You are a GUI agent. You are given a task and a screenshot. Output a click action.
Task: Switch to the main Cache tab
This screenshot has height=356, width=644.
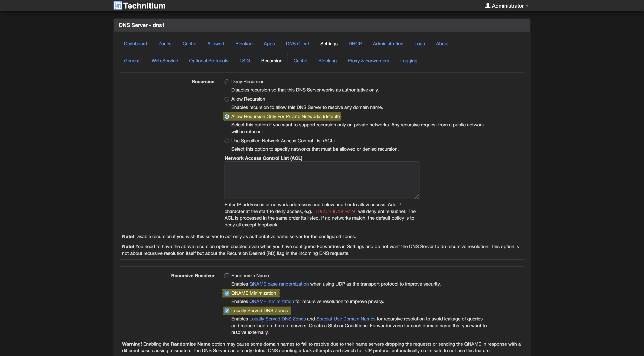click(x=189, y=44)
